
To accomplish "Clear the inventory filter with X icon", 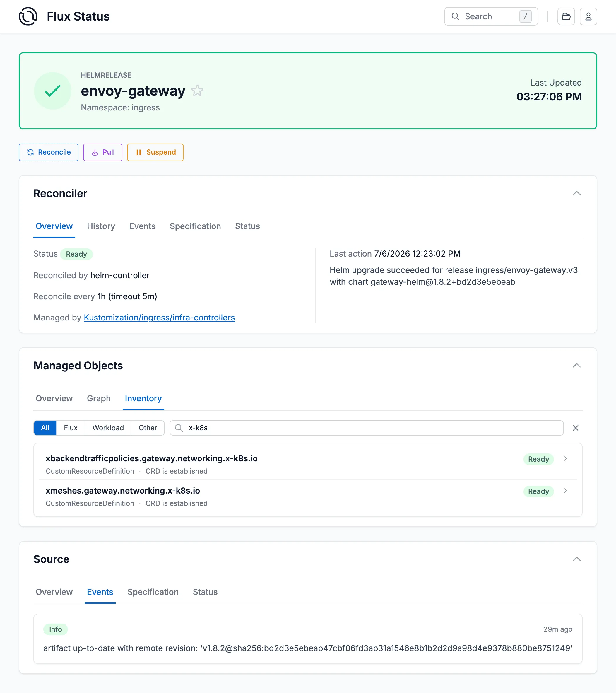I will [x=575, y=428].
